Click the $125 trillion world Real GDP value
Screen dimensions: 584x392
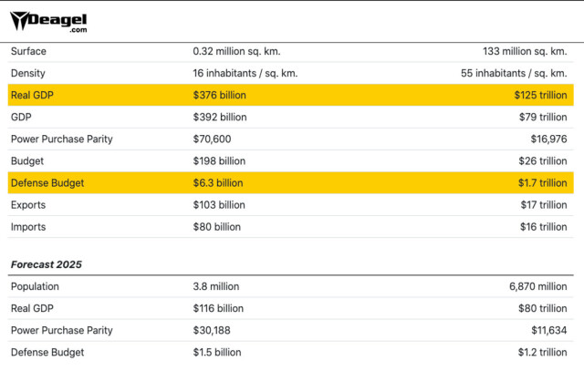click(x=541, y=95)
